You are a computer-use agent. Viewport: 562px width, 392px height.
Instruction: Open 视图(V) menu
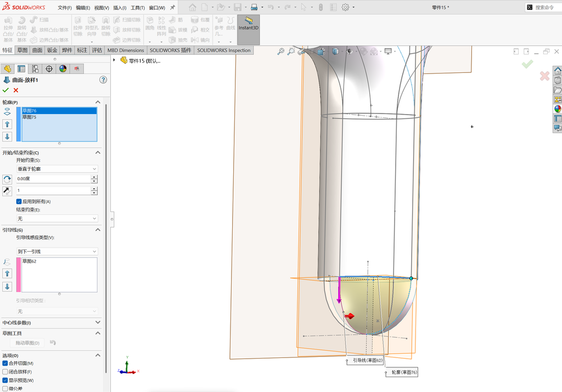(102, 8)
